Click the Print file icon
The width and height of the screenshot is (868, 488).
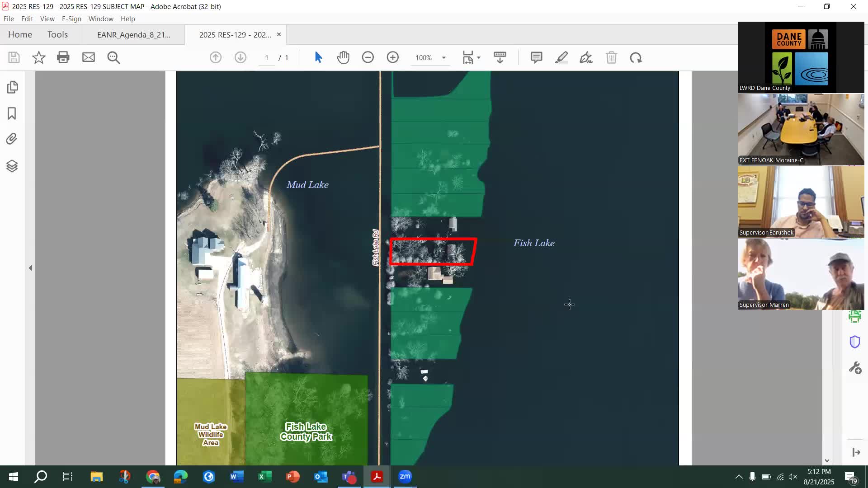(x=63, y=57)
